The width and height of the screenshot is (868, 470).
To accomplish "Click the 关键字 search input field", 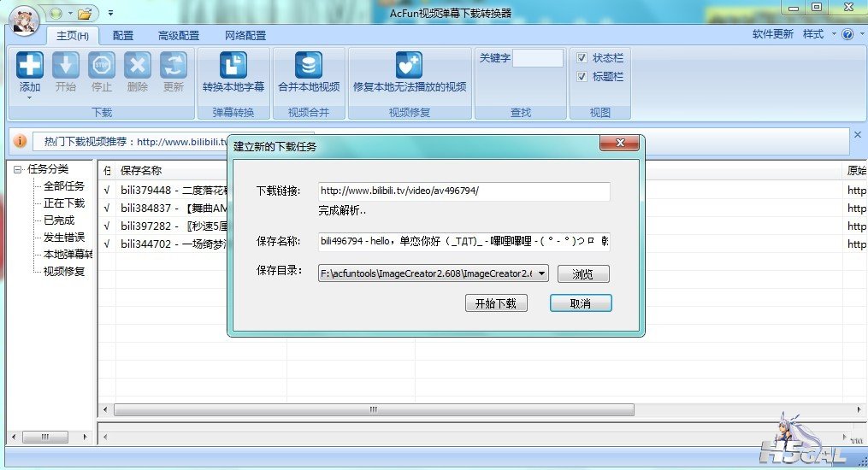I will (538, 58).
